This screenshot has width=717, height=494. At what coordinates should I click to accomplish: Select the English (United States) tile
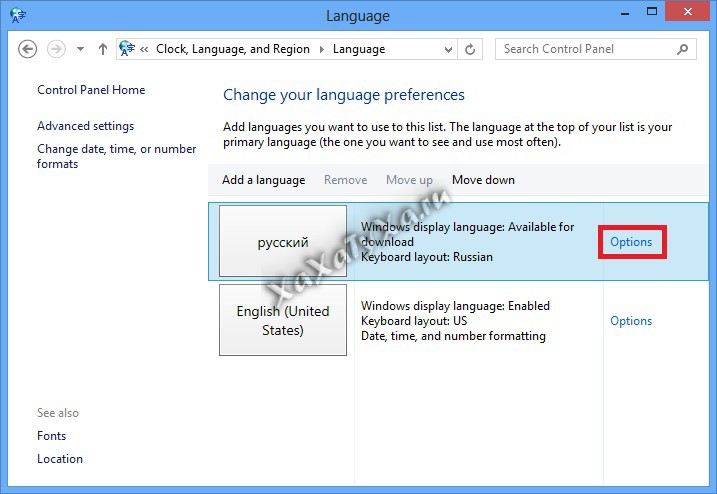pyautogui.click(x=283, y=320)
